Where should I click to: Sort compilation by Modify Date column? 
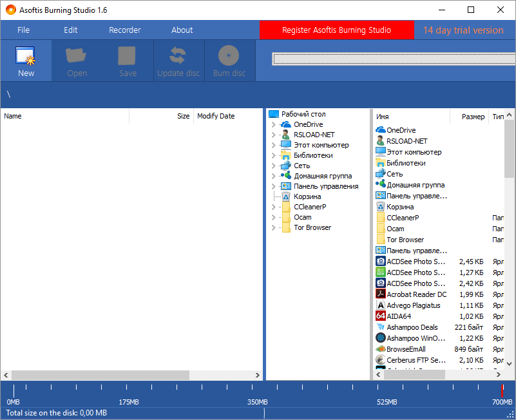coord(216,117)
